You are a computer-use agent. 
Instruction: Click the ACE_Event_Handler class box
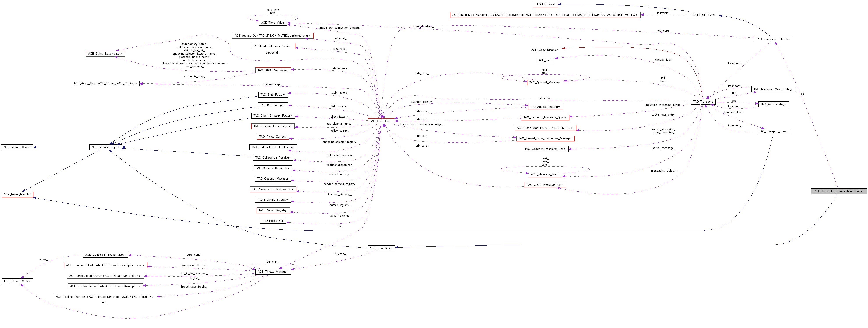coord(17,195)
